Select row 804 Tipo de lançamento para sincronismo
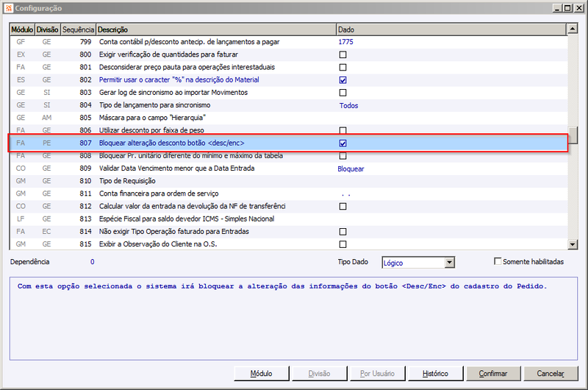The width and height of the screenshot is (588, 390). pos(288,105)
